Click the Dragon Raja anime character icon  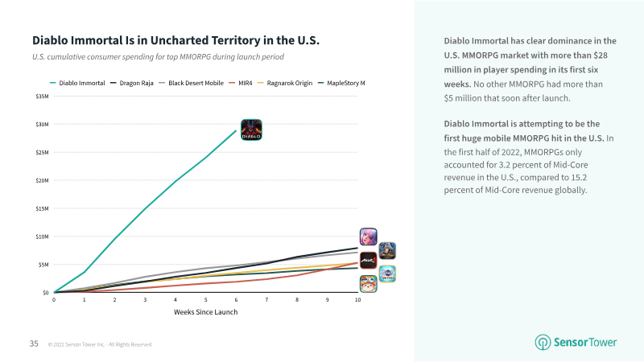click(369, 237)
